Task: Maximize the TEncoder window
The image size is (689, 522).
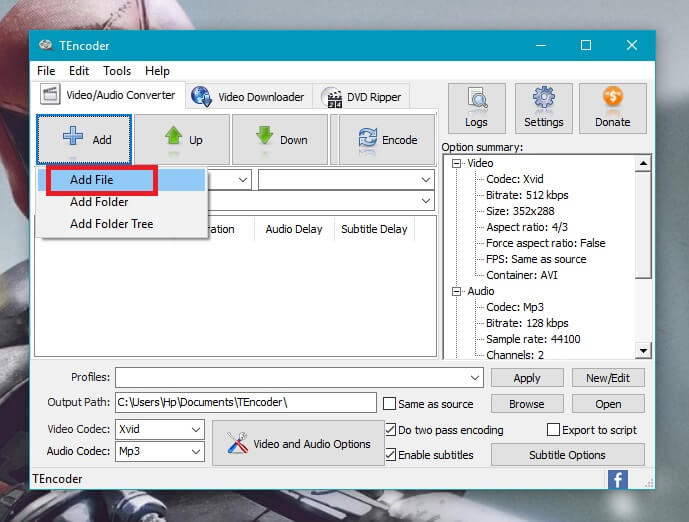Action: click(x=586, y=45)
